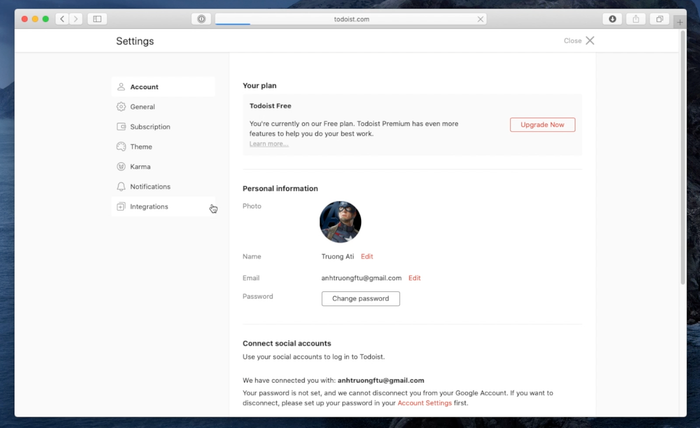Image resolution: width=700 pixels, height=428 pixels.
Task: Click the Personal information heading
Action: pyautogui.click(x=280, y=188)
